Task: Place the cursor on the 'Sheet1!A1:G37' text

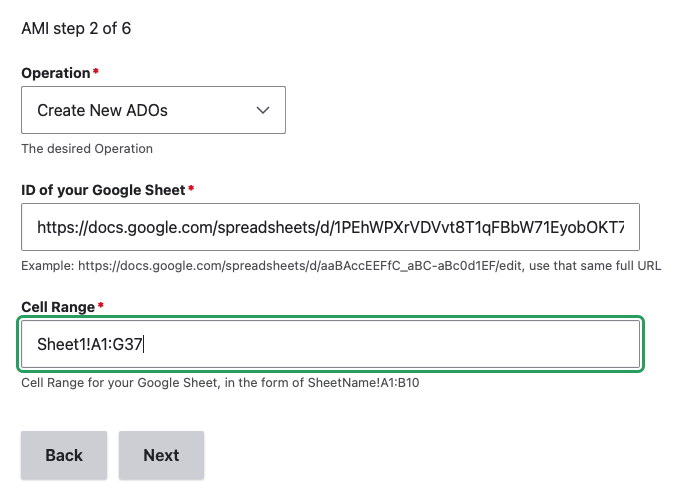Action: (x=91, y=345)
